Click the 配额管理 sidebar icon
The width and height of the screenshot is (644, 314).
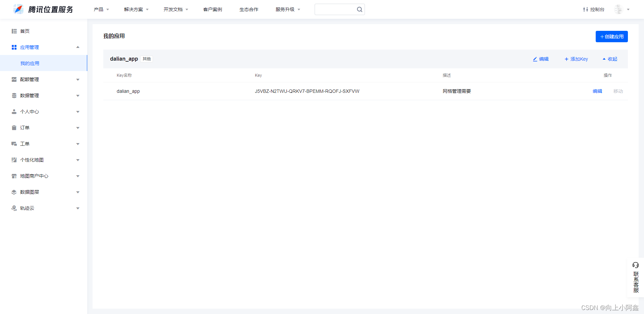14,79
